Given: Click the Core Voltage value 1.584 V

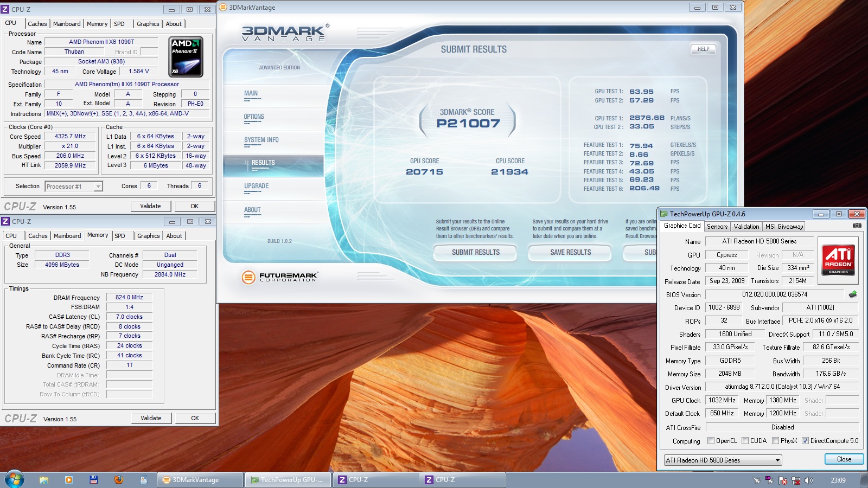Looking at the screenshot, I should pos(139,71).
